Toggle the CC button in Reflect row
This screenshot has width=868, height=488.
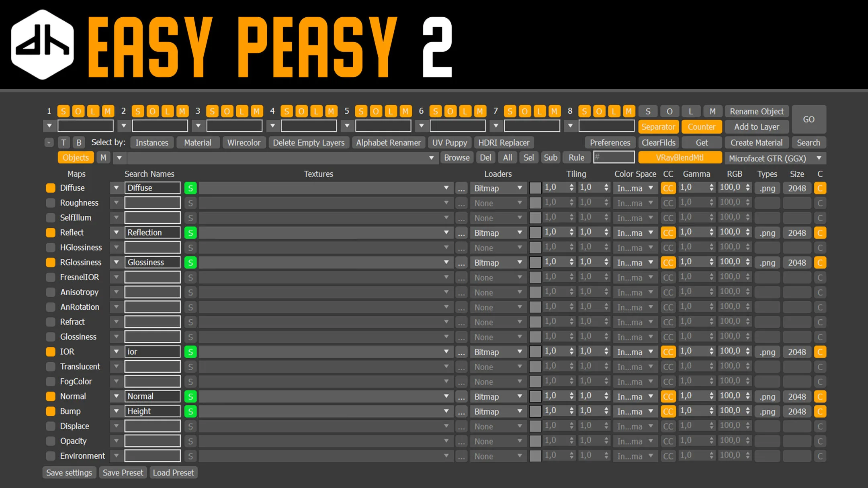[668, 233]
